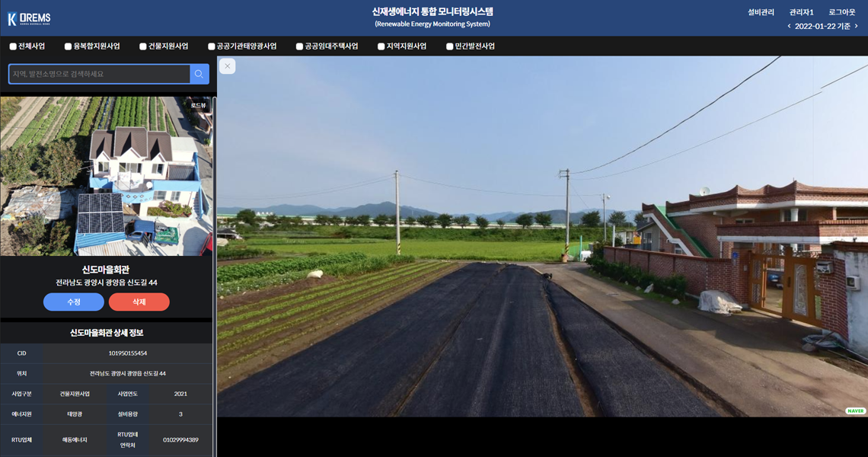Go to previous date with left chevron

pos(789,27)
